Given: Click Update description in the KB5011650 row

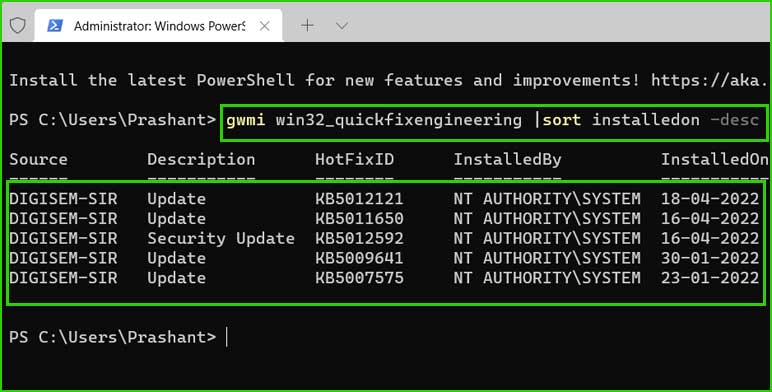Looking at the screenshot, I should pos(176,219).
